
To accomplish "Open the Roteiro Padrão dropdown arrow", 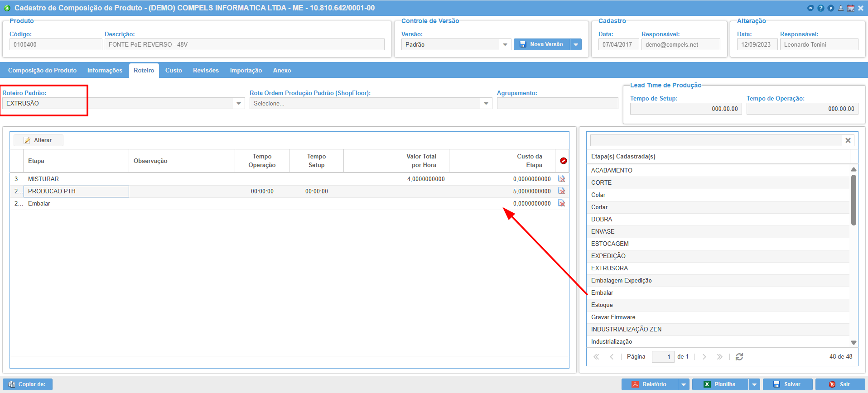I will 239,103.
